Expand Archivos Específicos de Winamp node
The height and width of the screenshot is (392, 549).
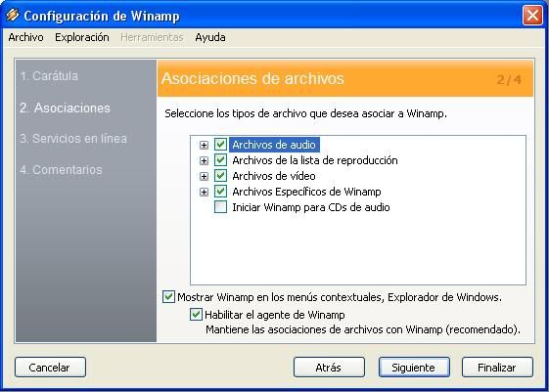(204, 192)
